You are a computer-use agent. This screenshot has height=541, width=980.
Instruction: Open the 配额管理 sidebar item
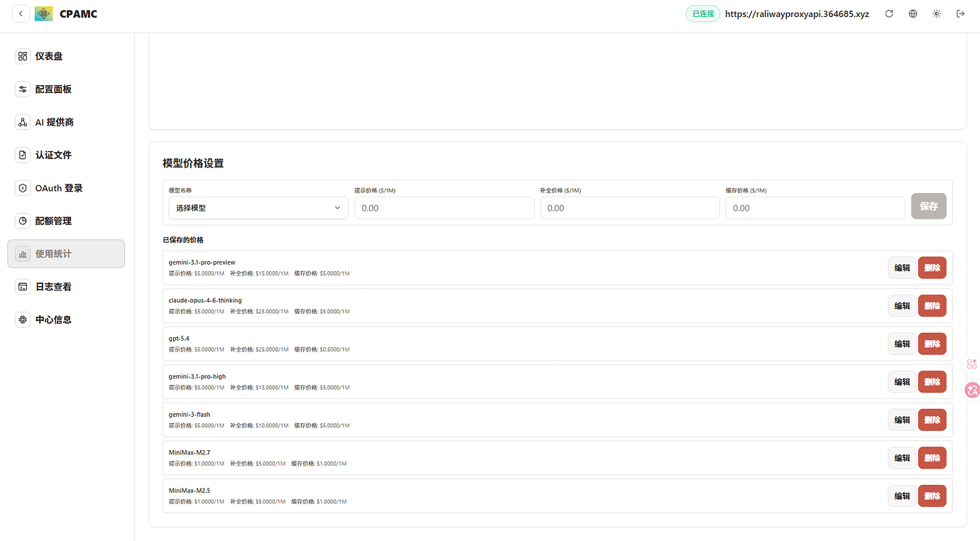(x=66, y=221)
